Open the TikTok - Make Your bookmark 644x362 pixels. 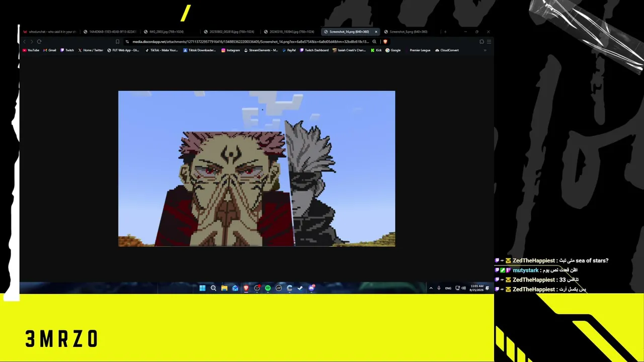tap(162, 50)
